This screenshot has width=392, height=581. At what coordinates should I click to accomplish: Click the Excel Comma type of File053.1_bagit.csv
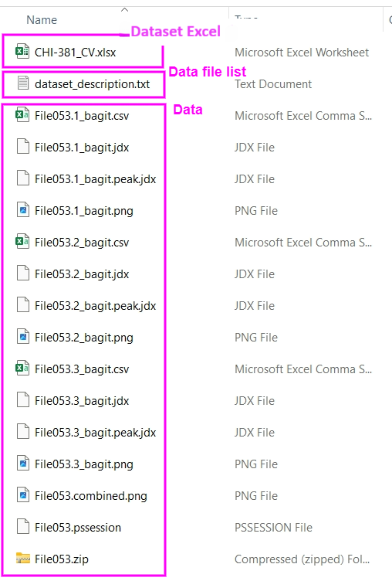coord(303,116)
